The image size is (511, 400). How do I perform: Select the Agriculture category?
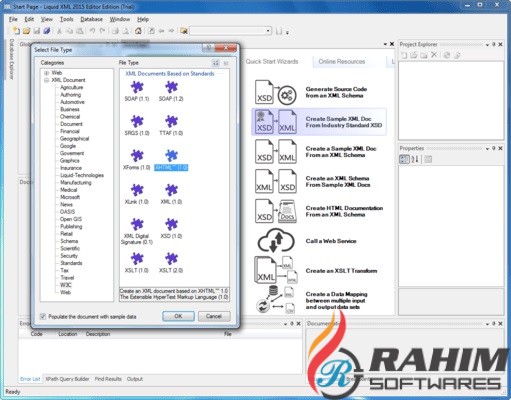click(x=72, y=87)
